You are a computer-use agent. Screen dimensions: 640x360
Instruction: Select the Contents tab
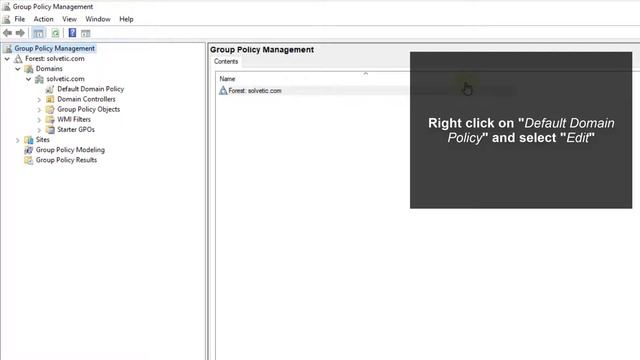[226, 62]
